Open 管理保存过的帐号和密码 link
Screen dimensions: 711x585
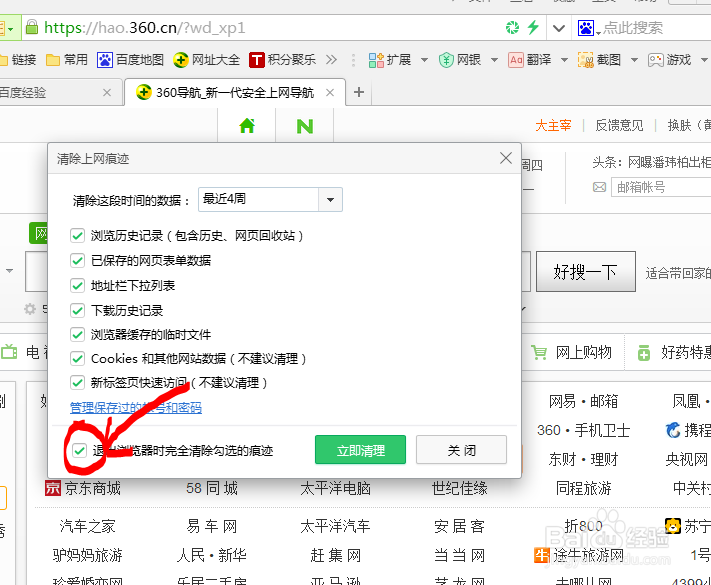(136, 407)
